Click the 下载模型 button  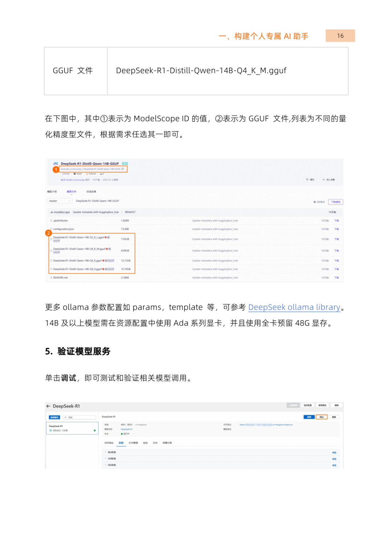click(x=335, y=202)
